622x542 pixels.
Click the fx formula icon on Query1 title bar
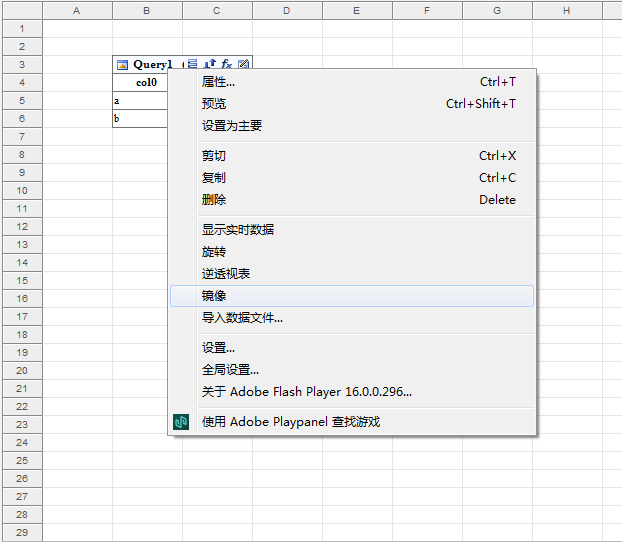pyautogui.click(x=227, y=63)
